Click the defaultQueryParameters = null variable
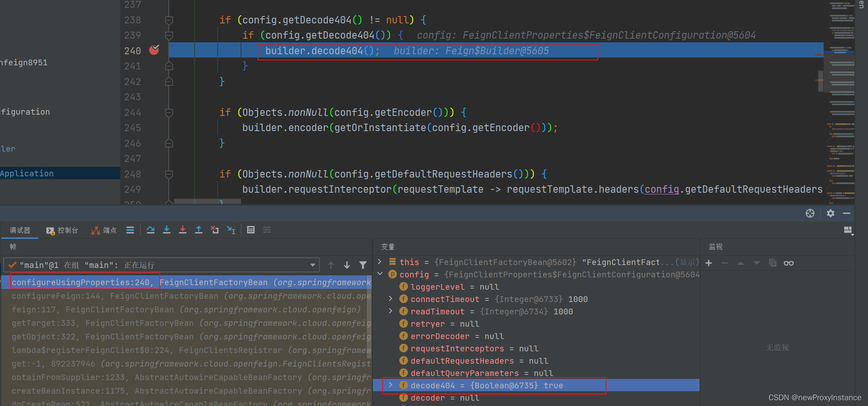Screen dimensions: 868x406 482,373
